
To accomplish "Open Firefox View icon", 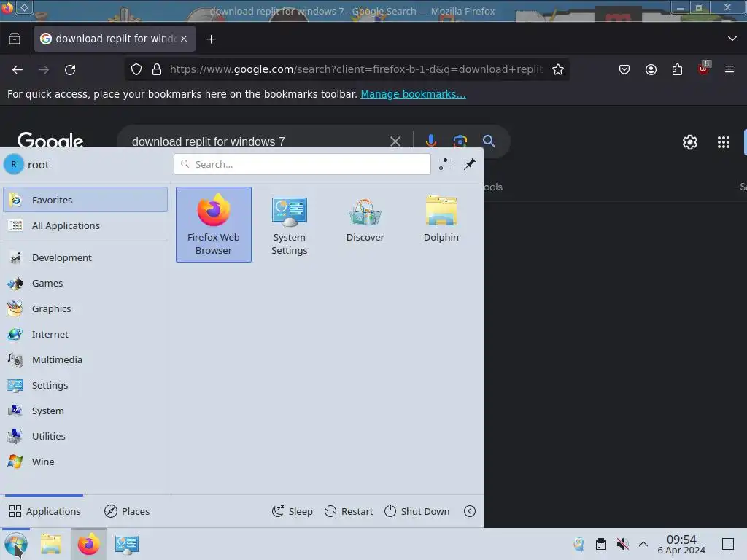I will (15, 39).
